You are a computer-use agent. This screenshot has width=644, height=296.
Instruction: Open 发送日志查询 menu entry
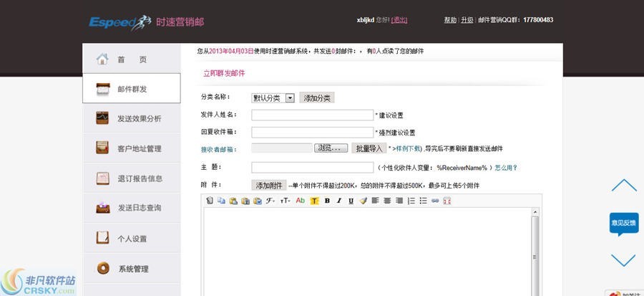click(x=132, y=208)
